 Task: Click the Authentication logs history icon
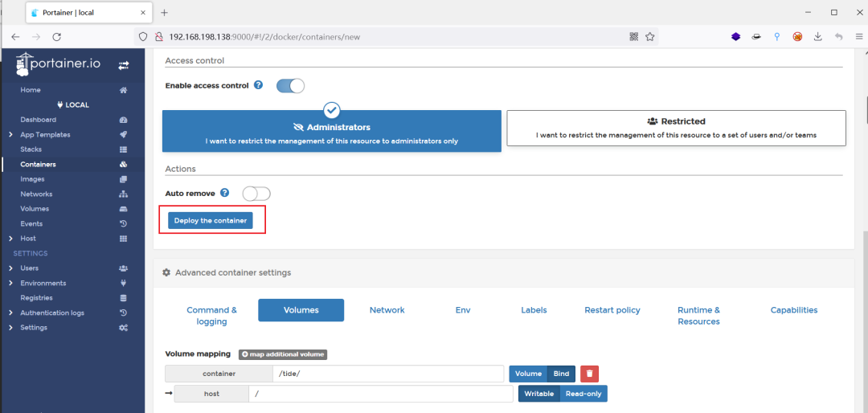tap(124, 313)
